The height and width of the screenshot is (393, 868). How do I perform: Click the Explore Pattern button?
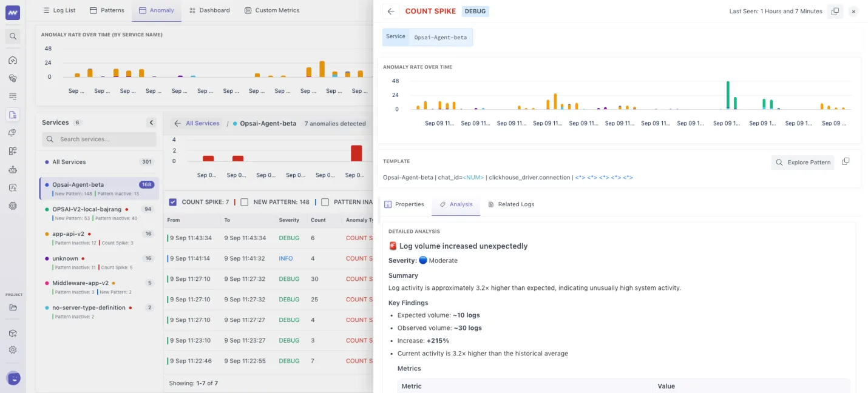pyautogui.click(x=803, y=162)
